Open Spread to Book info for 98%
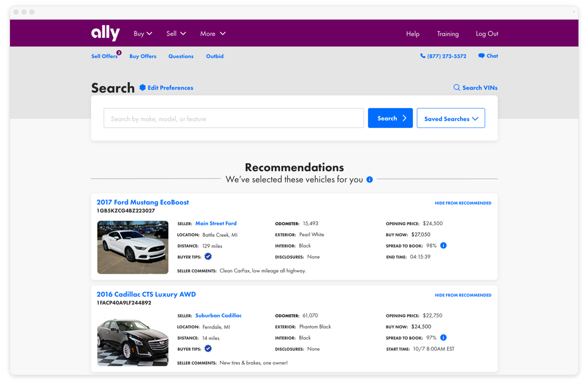 [x=443, y=245]
